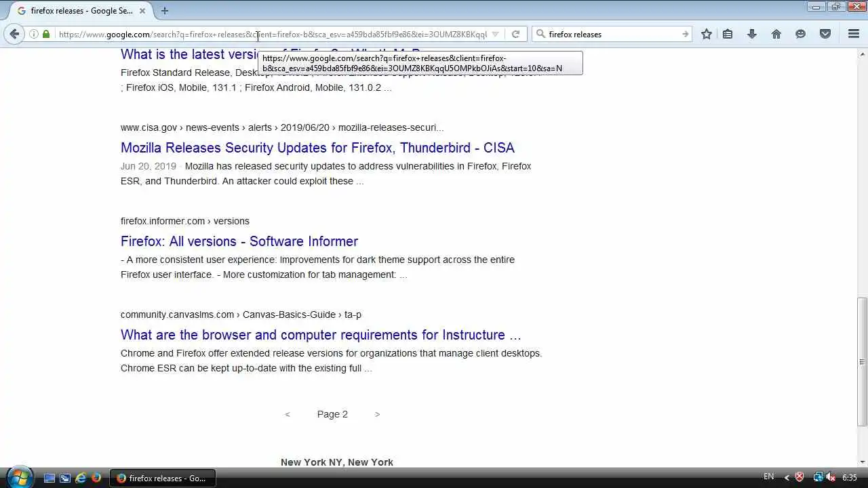Image resolution: width=868 pixels, height=488 pixels.
Task: Bookmark this page with the star icon
Action: pyautogui.click(x=707, y=34)
